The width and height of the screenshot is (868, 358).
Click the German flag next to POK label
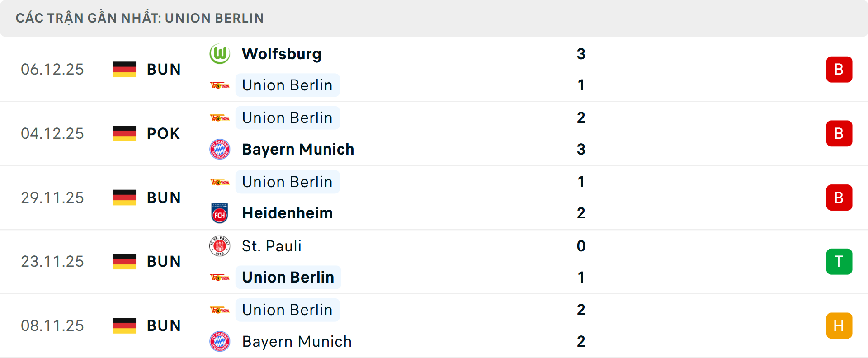click(x=124, y=133)
